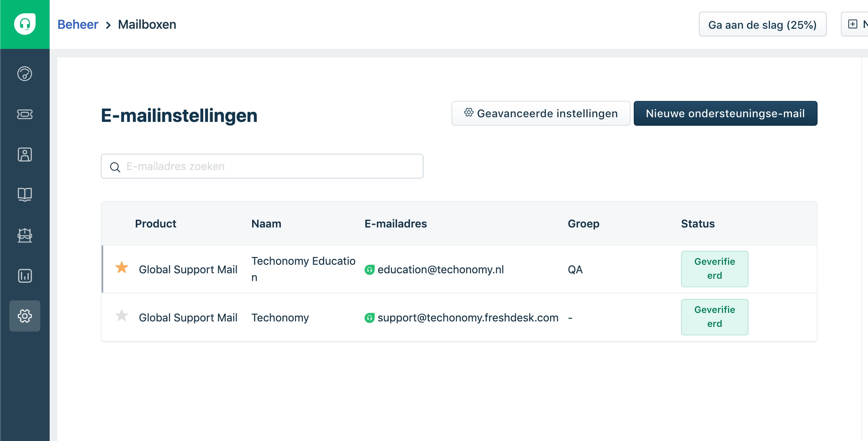Click the QA group cell

[575, 269]
